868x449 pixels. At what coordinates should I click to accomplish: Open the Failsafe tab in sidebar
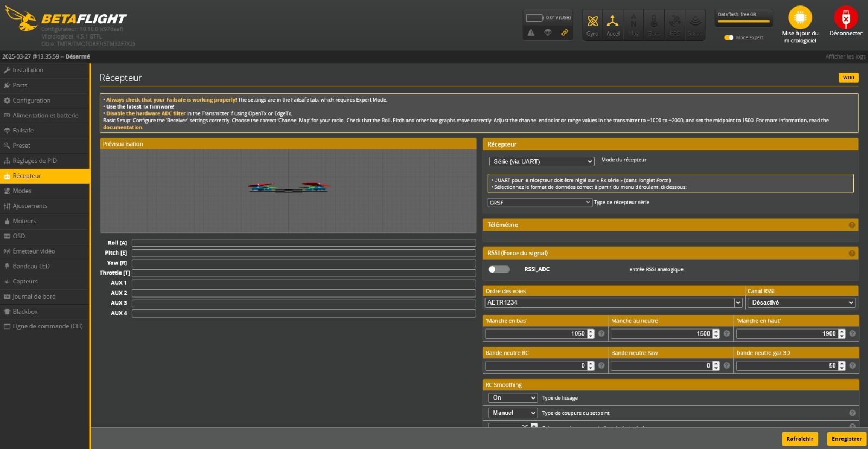coord(23,130)
